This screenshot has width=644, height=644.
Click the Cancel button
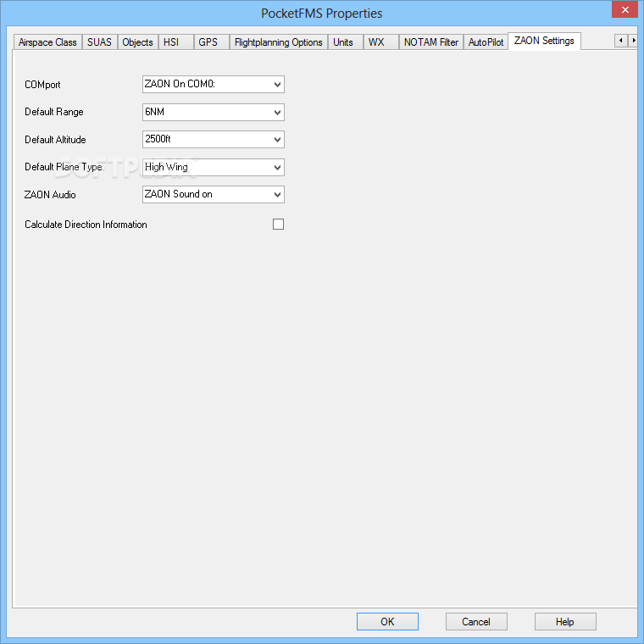click(476, 621)
